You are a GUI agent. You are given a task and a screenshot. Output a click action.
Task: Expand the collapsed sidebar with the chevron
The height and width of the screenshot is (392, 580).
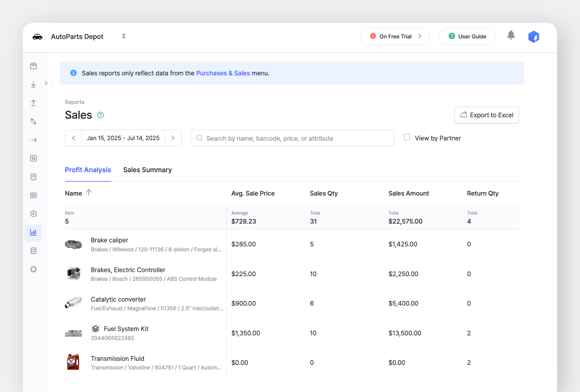coord(46,83)
